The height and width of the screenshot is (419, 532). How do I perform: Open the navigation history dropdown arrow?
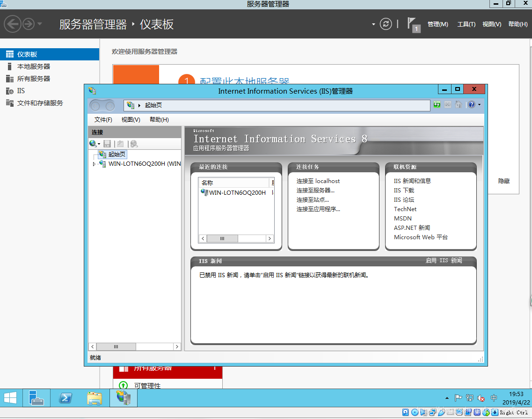coord(40,24)
